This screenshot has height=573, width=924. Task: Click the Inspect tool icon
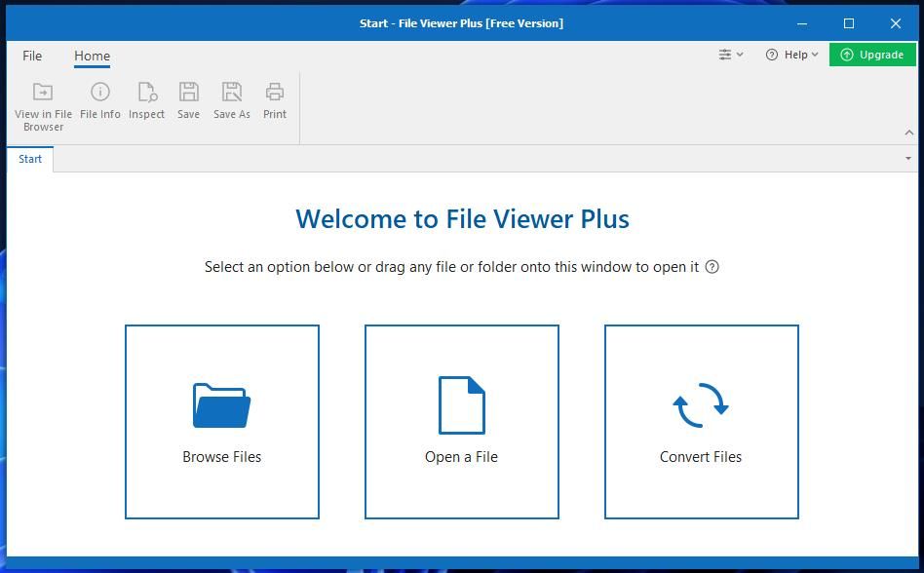(146, 100)
